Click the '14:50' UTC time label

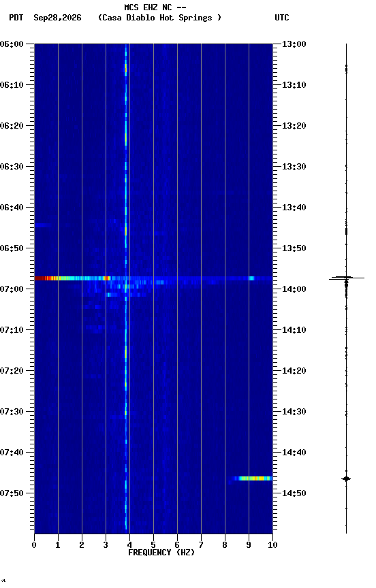tap(294, 493)
